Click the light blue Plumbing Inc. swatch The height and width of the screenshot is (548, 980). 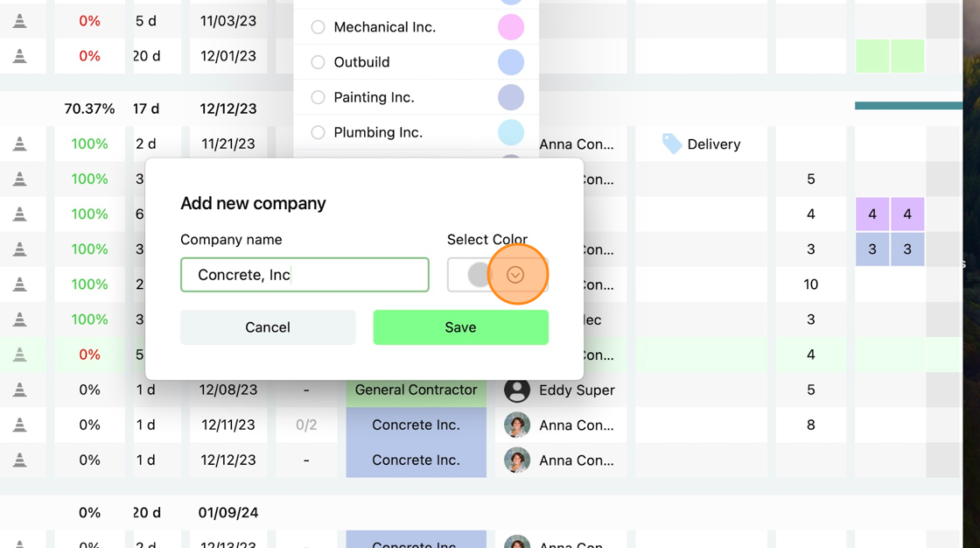(511, 132)
